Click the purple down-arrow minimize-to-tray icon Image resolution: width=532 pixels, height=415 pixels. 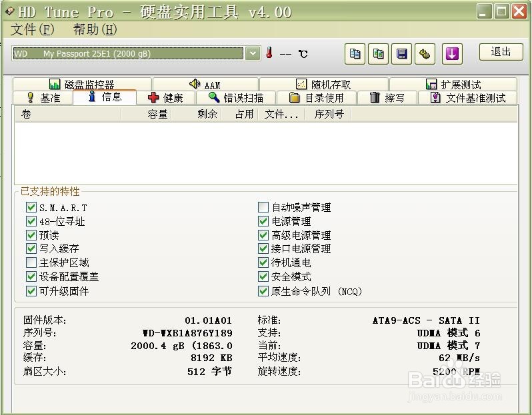point(452,54)
